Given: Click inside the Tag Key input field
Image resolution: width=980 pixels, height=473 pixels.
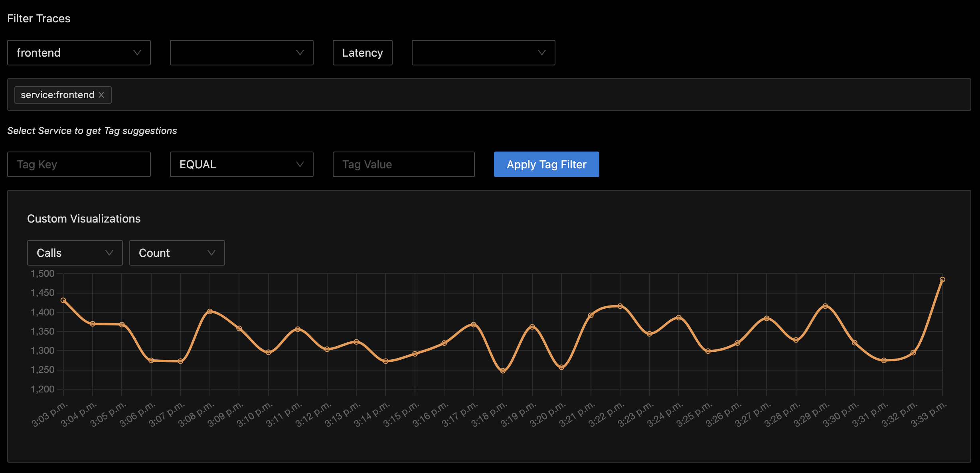Looking at the screenshot, I should [79, 164].
